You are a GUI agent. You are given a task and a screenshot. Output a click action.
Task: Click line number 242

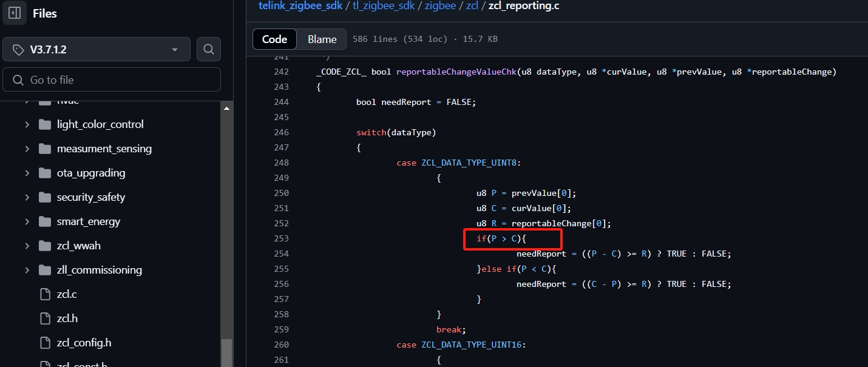click(x=281, y=72)
